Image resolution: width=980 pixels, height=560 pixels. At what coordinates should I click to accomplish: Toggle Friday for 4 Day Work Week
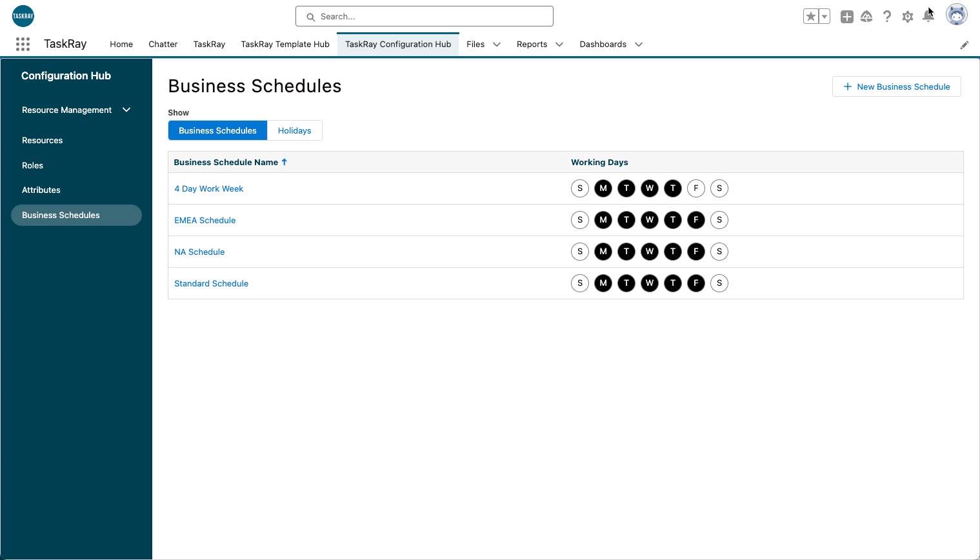pyautogui.click(x=696, y=188)
